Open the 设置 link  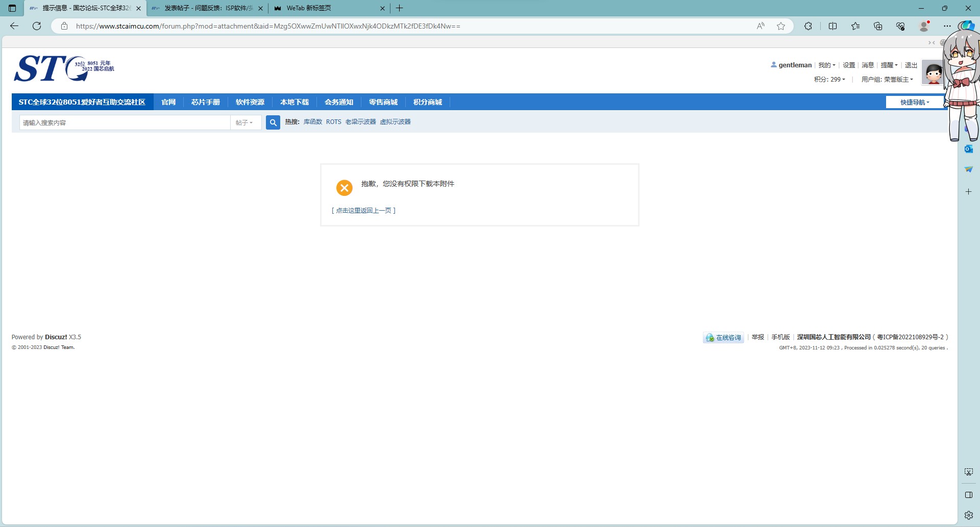click(849, 65)
